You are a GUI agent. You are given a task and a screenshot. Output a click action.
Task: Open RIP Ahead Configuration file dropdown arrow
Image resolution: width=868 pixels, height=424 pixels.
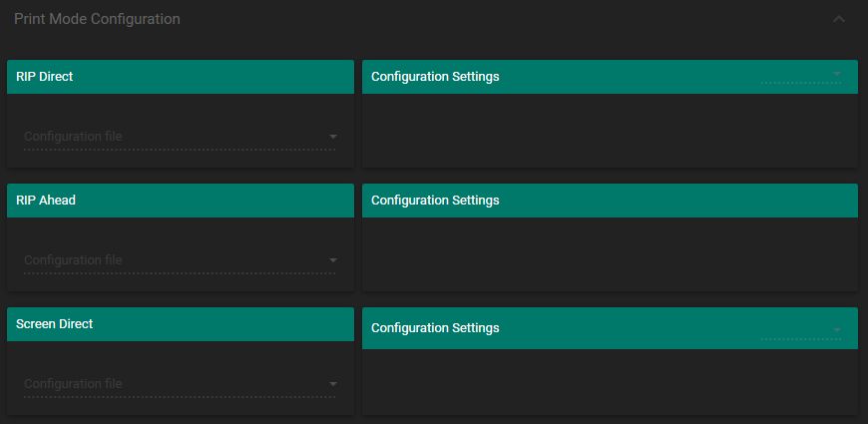click(333, 260)
